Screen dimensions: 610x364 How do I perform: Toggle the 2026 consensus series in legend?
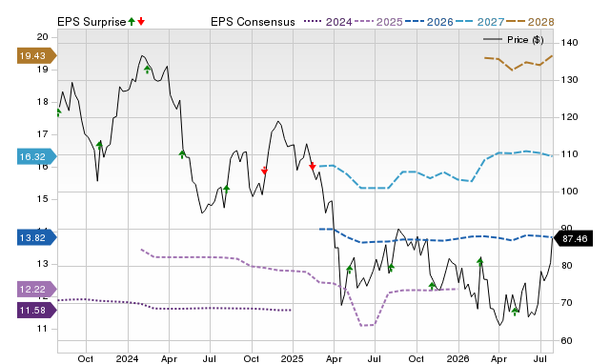coord(429,22)
